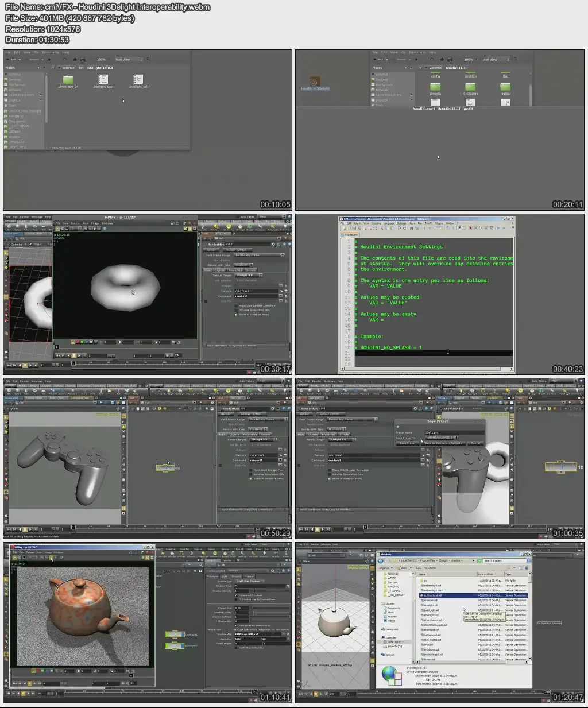Select the spotlight1 node in the 01:10:41 frame
This screenshot has width=588, height=708.
tap(174, 635)
